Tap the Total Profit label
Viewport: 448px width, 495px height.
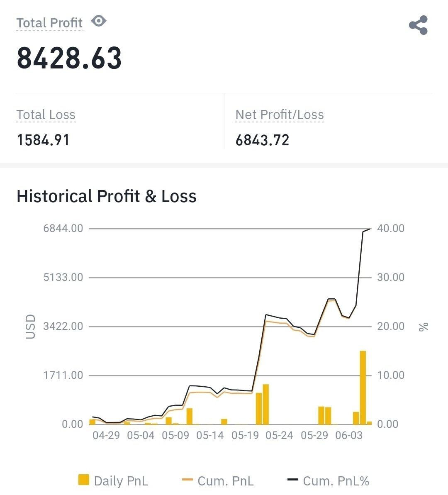tap(49, 23)
